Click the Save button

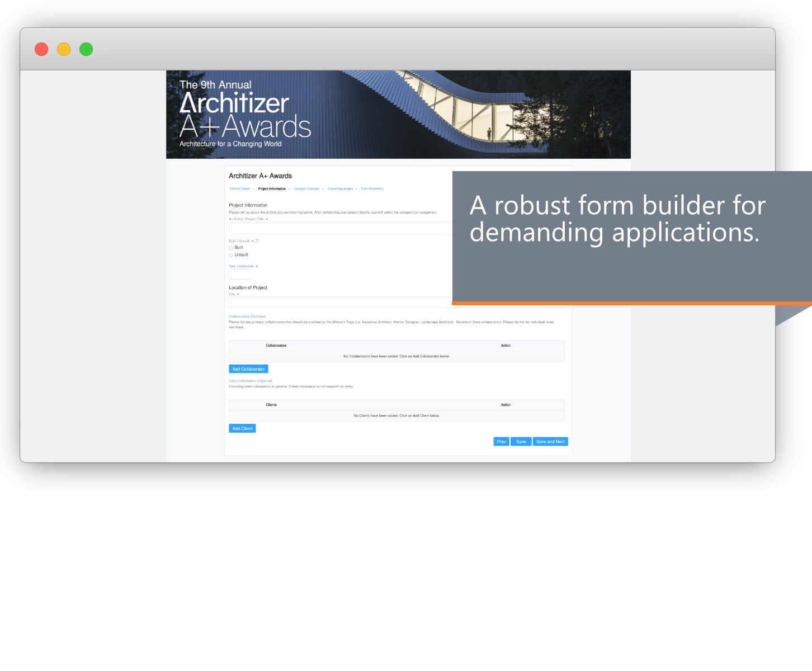click(521, 442)
